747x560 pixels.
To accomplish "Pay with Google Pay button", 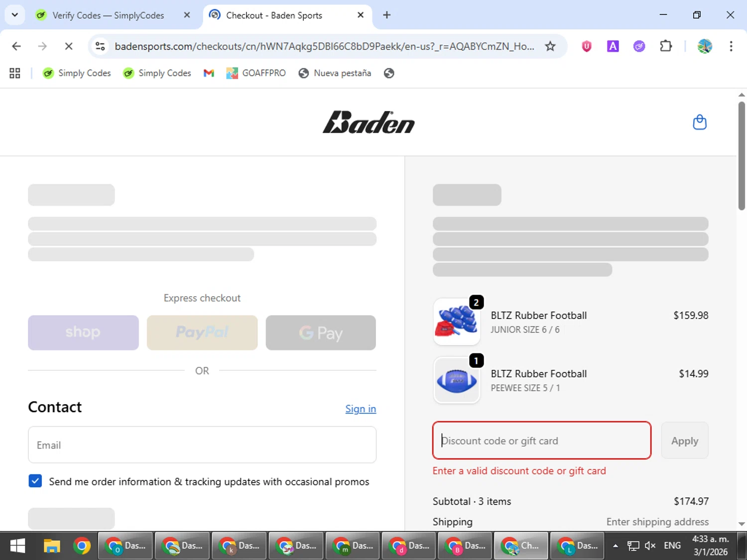I will click(x=321, y=333).
